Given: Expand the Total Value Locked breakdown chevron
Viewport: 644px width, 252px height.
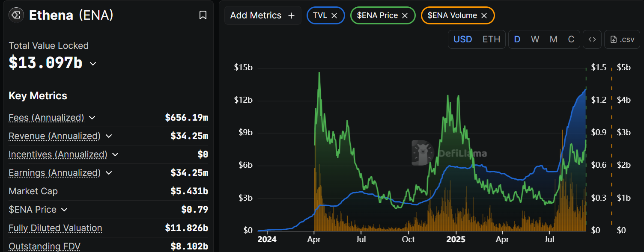Looking at the screenshot, I should pos(93,64).
